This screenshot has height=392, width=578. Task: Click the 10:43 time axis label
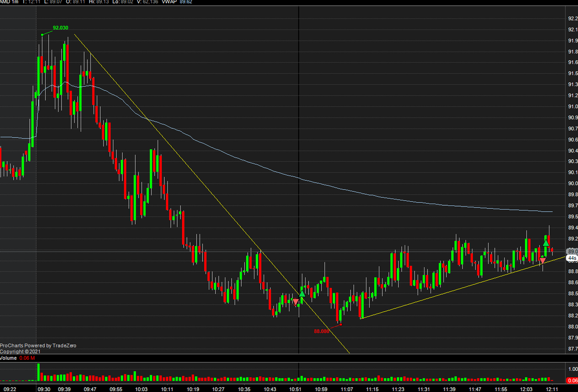pyautogui.click(x=270, y=389)
